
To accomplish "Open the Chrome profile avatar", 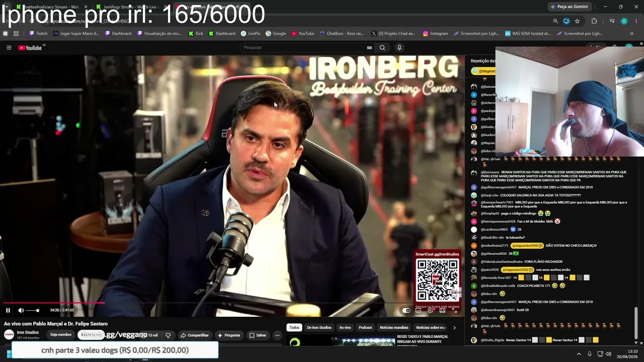I will [x=624, y=21].
